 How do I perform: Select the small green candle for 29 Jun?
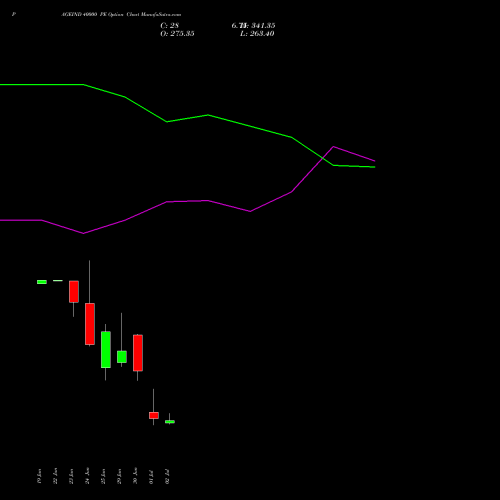coord(122,357)
